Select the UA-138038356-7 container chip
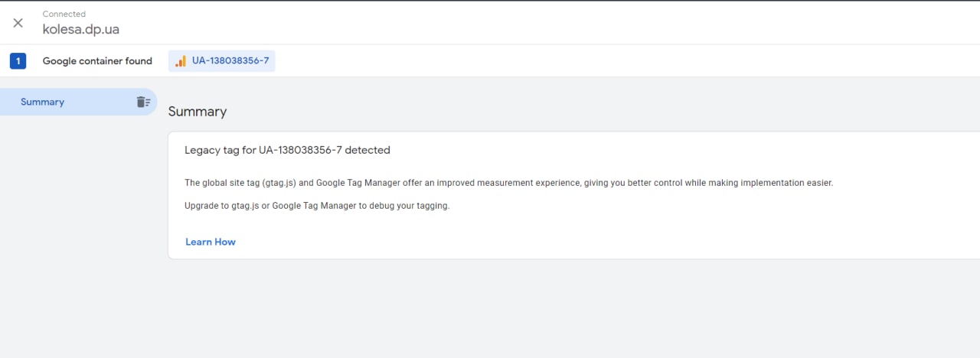This screenshot has height=358, width=980. pos(222,61)
